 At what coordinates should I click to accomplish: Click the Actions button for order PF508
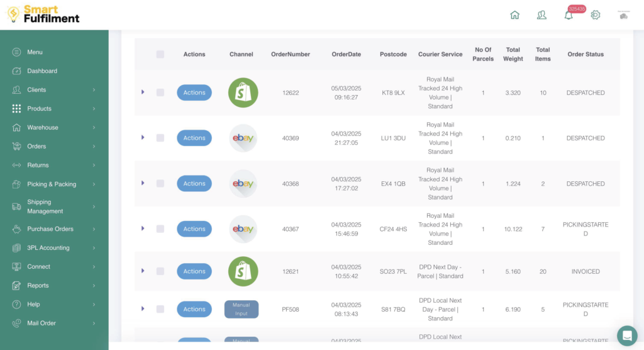click(x=194, y=309)
